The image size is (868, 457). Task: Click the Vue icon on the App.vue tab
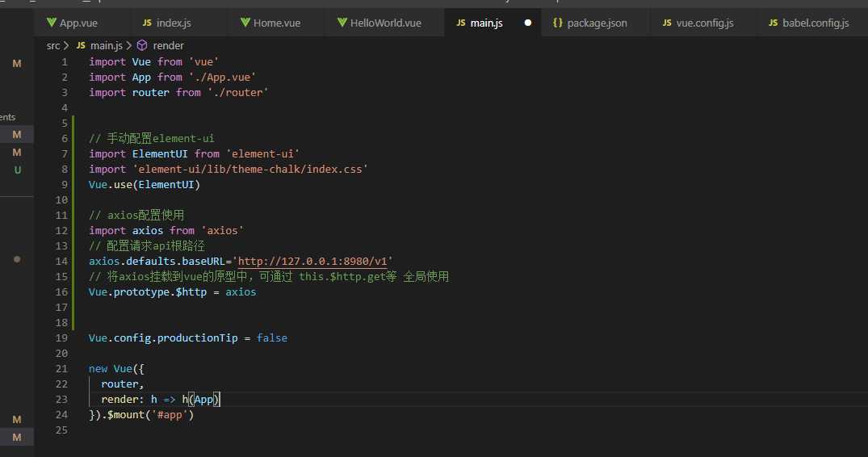(x=52, y=23)
